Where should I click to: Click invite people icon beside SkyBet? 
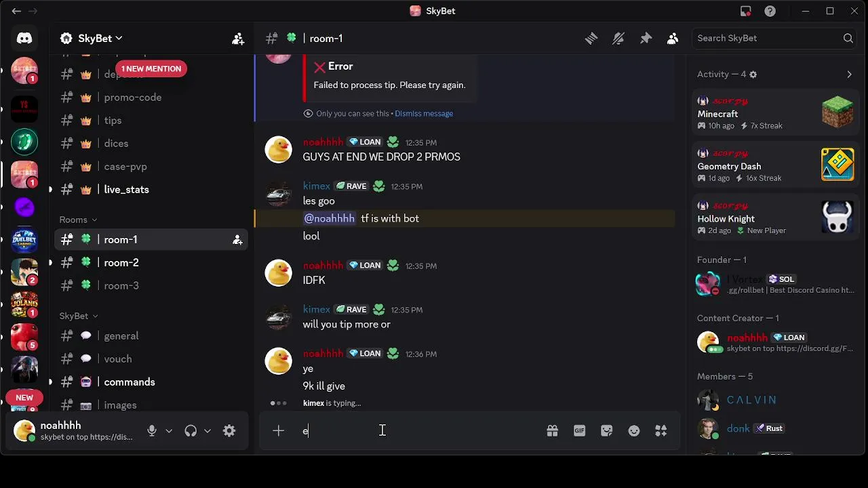tap(238, 39)
